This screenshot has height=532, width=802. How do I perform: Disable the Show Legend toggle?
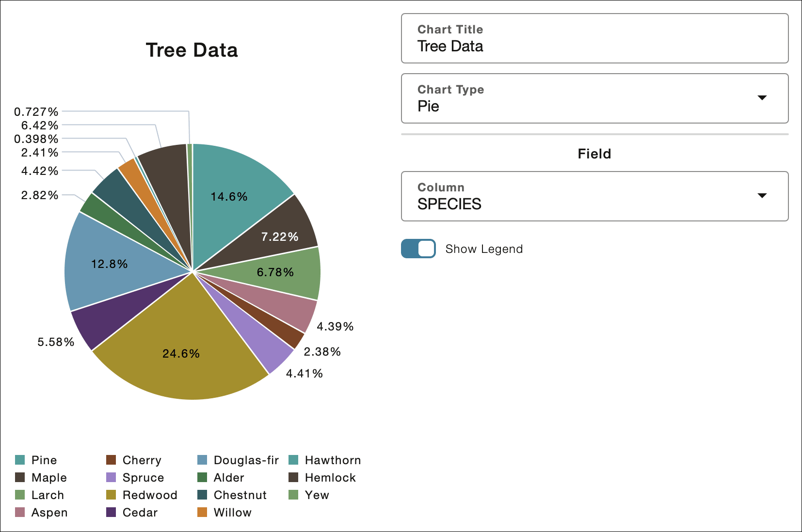click(418, 249)
